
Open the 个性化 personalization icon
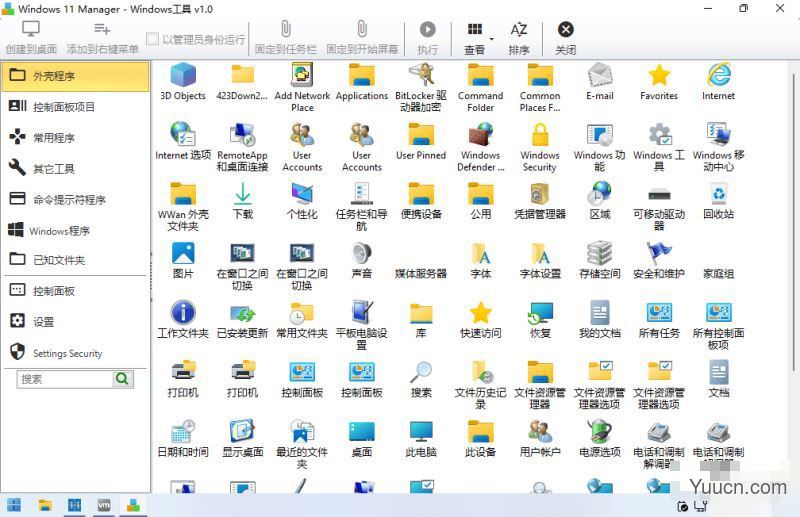coord(302,201)
